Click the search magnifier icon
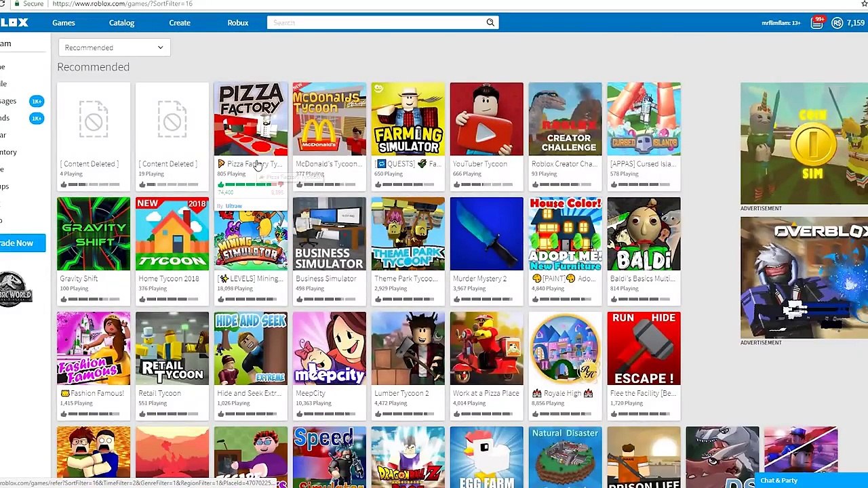 490,22
